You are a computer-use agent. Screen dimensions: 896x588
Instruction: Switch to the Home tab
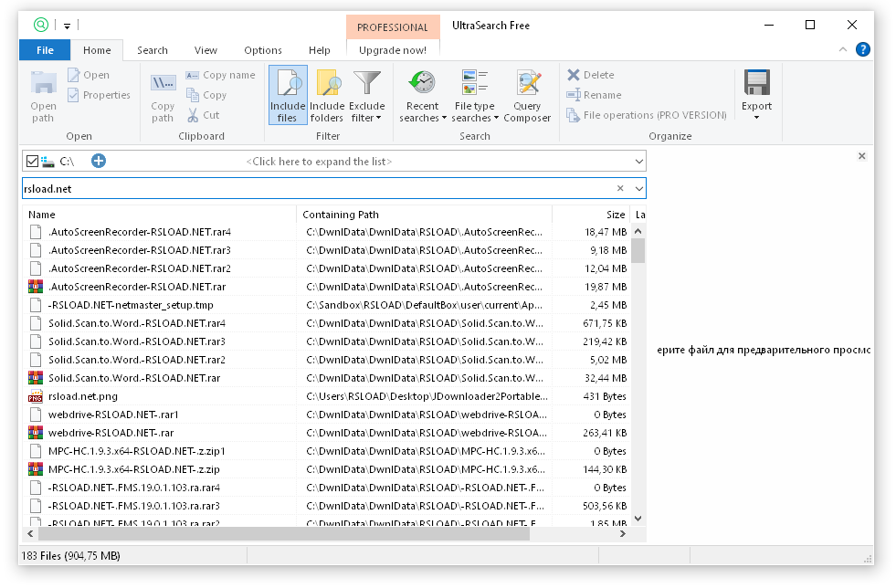coord(97,50)
